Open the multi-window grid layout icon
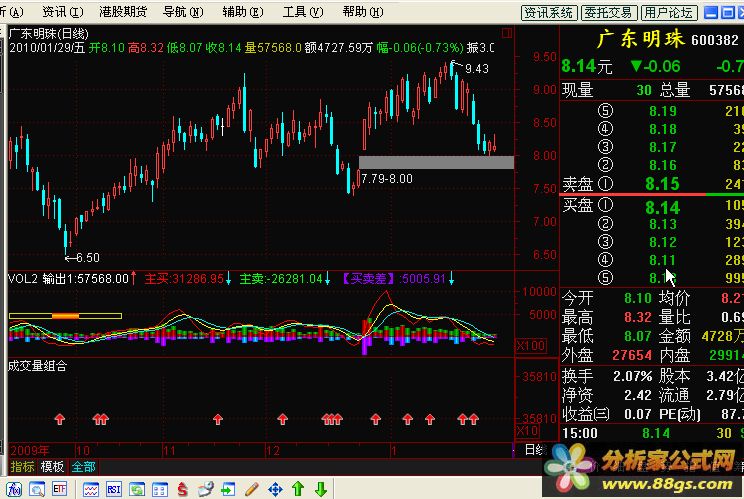Image resolution: width=744 pixels, height=499 pixels. [160, 489]
